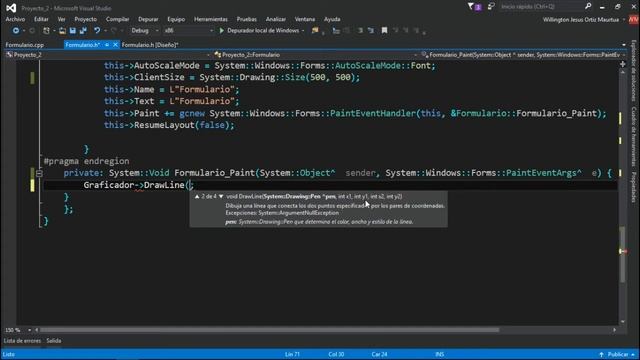Click the Graficador identifier in code

pyautogui.click(x=109, y=185)
